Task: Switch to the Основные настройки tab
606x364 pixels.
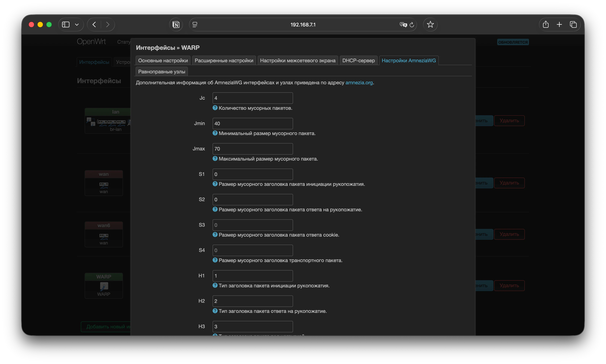Action: tap(163, 61)
